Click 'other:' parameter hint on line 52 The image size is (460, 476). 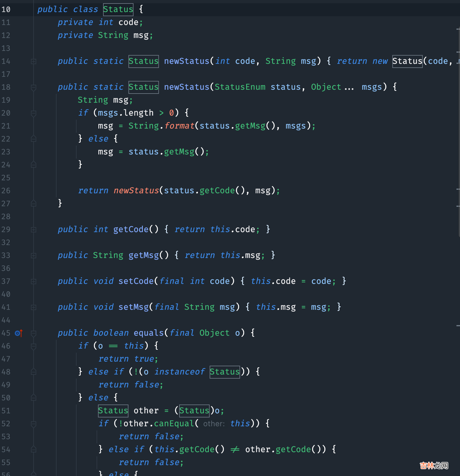tap(214, 424)
